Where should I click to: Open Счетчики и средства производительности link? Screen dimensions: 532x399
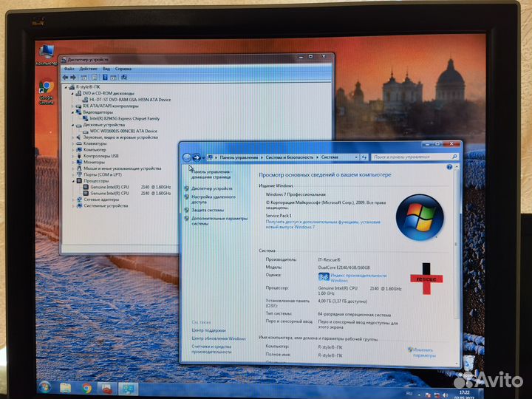(211, 349)
